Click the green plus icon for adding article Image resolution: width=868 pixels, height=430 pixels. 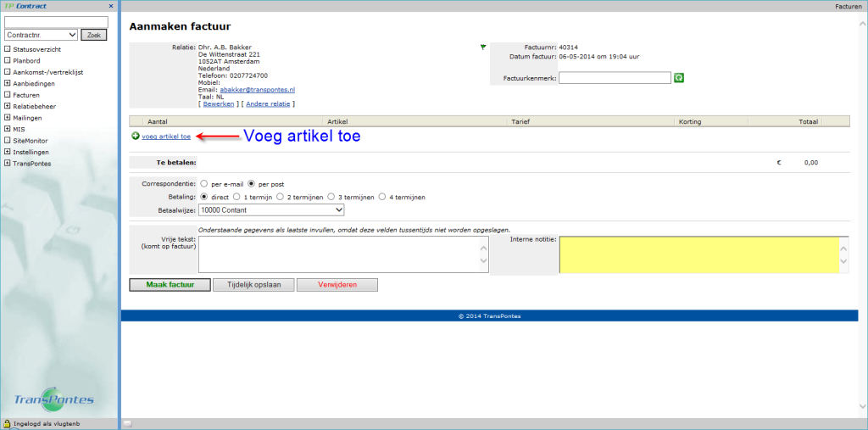tap(136, 136)
